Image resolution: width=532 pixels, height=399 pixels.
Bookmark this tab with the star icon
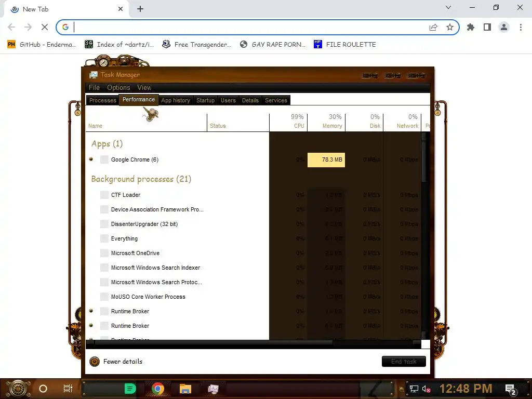coord(450,27)
